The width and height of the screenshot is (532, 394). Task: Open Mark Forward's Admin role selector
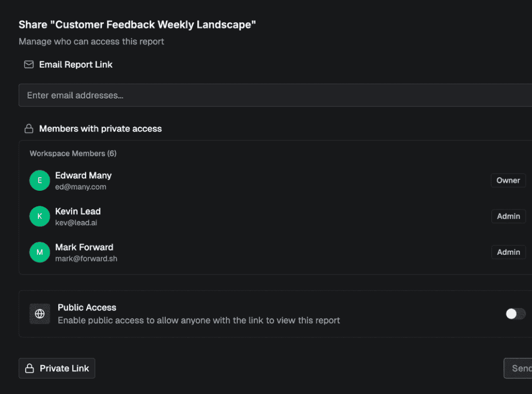coord(508,252)
